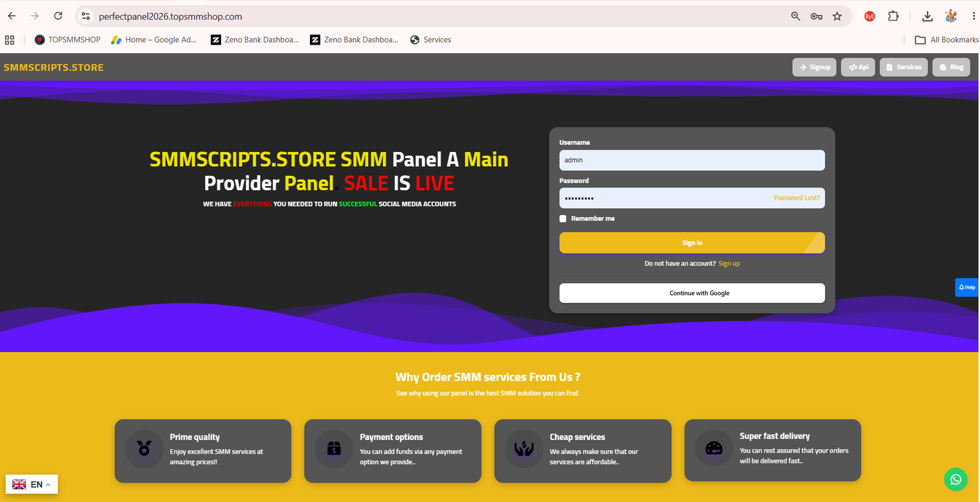Bookmark this page with the star
Screen dimensions: 980x502
pos(837,17)
